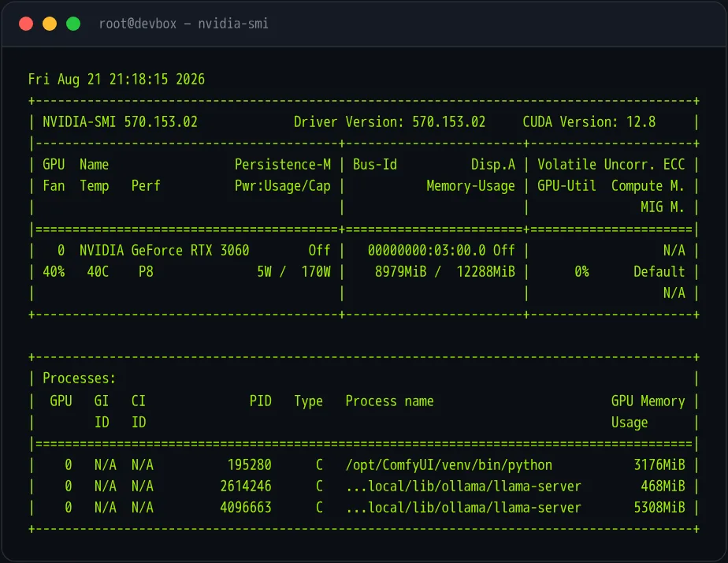
Task: Click the text 'NVIDIA-SMI 570.153.02'
Action: point(121,122)
